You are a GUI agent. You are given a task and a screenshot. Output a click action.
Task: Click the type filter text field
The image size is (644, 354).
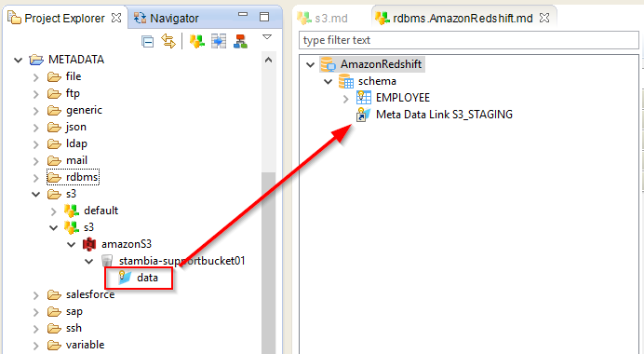point(469,40)
